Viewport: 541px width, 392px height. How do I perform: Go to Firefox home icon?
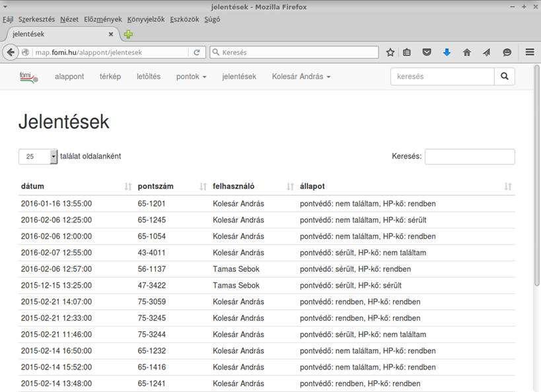click(x=467, y=52)
